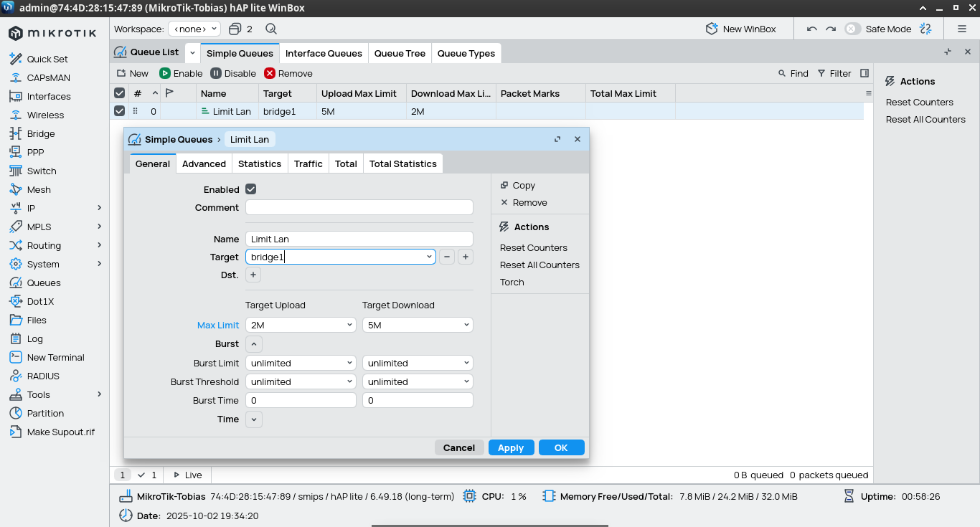The width and height of the screenshot is (980, 527).
Task: Expand the Time section
Action: [254, 419]
